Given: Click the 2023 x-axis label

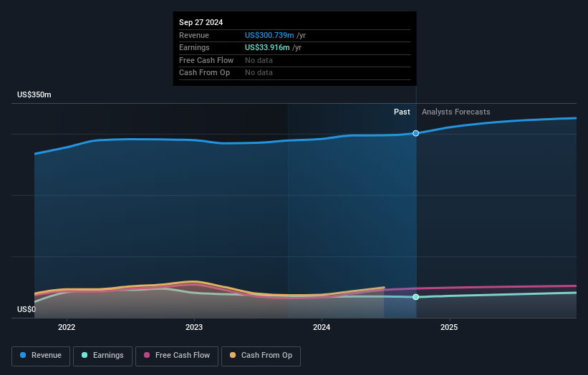Looking at the screenshot, I should 194,328.
